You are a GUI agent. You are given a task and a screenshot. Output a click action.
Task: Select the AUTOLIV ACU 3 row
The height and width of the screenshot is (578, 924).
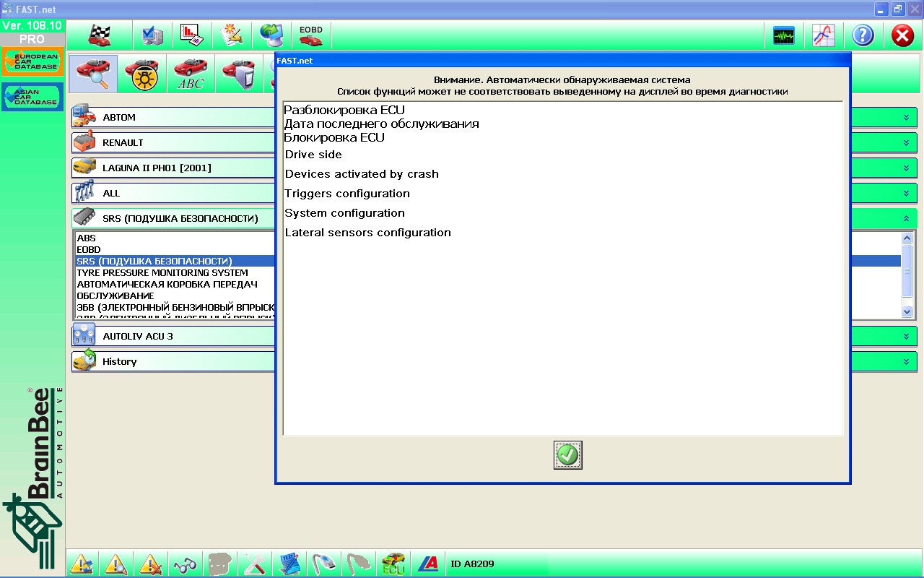pos(173,336)
